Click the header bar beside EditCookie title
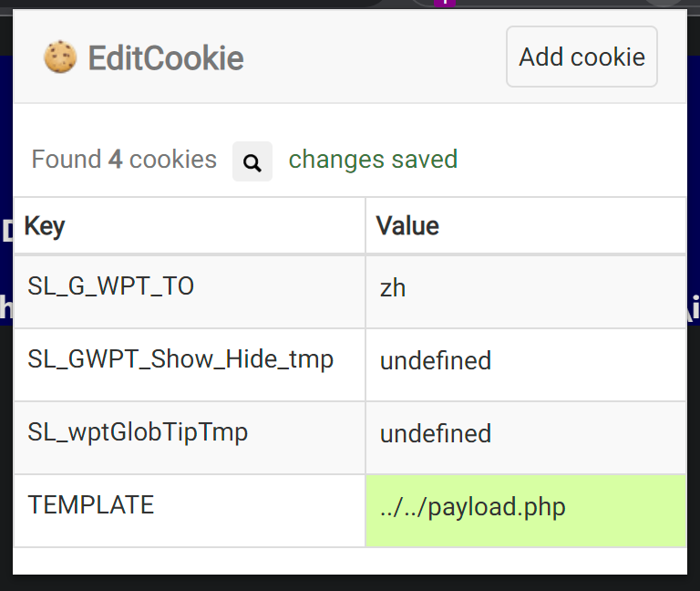The height and width of the screenshot is (591, 700). click(375, 57)
